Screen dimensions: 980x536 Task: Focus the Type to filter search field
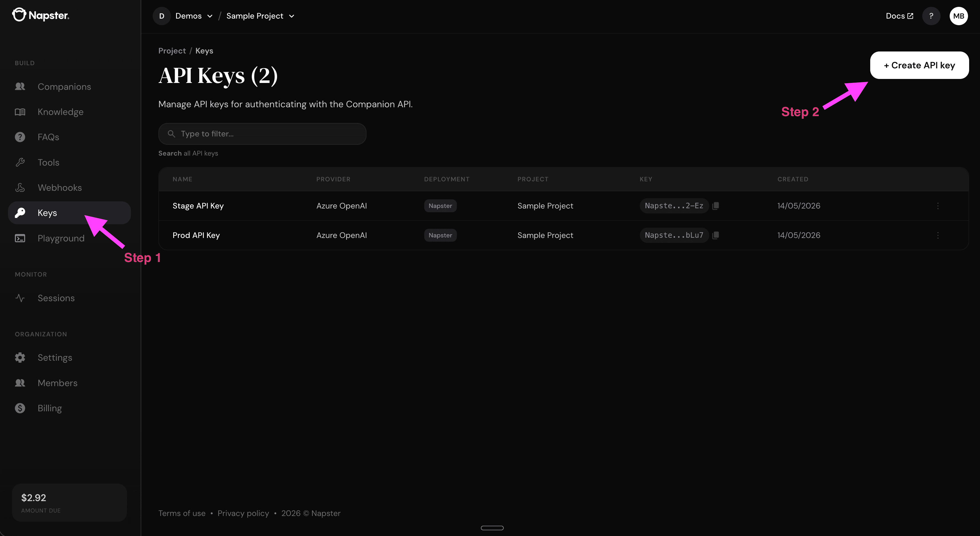262,134
